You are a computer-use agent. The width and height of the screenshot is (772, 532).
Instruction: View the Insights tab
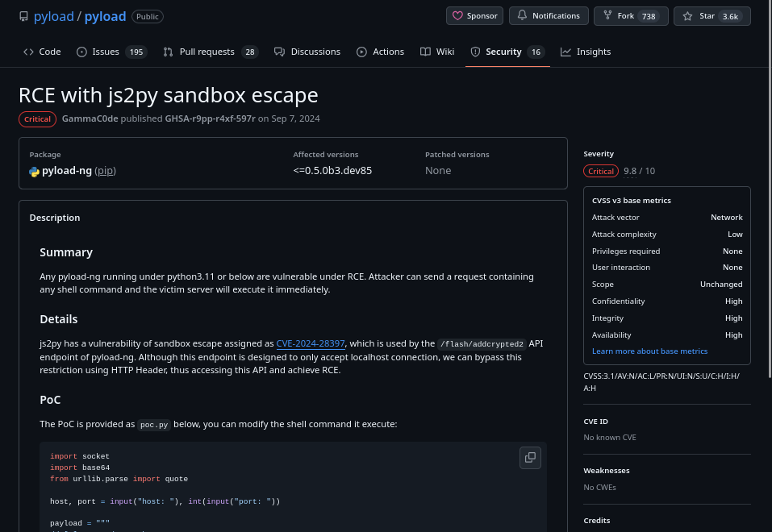[x=586, y=52]
